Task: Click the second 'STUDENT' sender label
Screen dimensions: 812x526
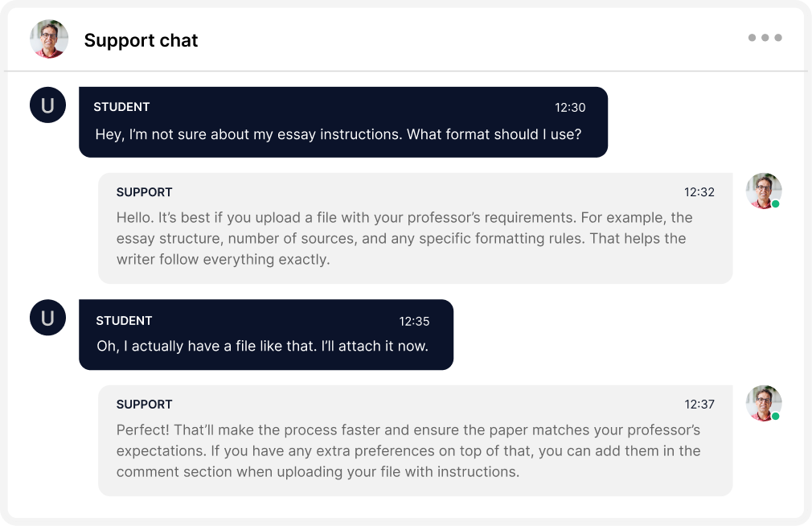Action: 124,321
